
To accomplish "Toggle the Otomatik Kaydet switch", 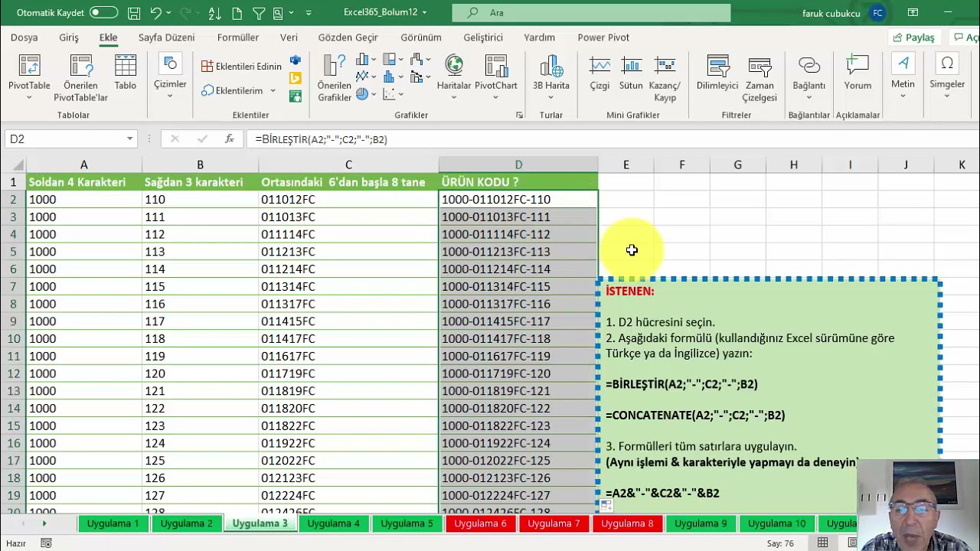I will point(103,13).
